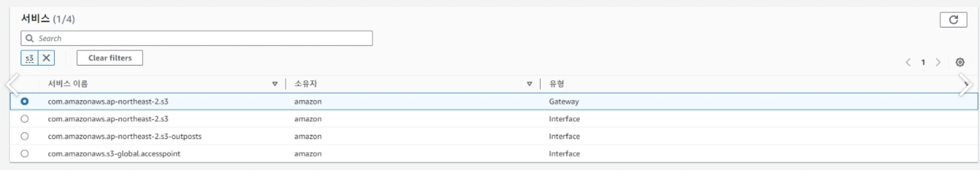Select Gateway type s3 service radio

click(25, 101)
